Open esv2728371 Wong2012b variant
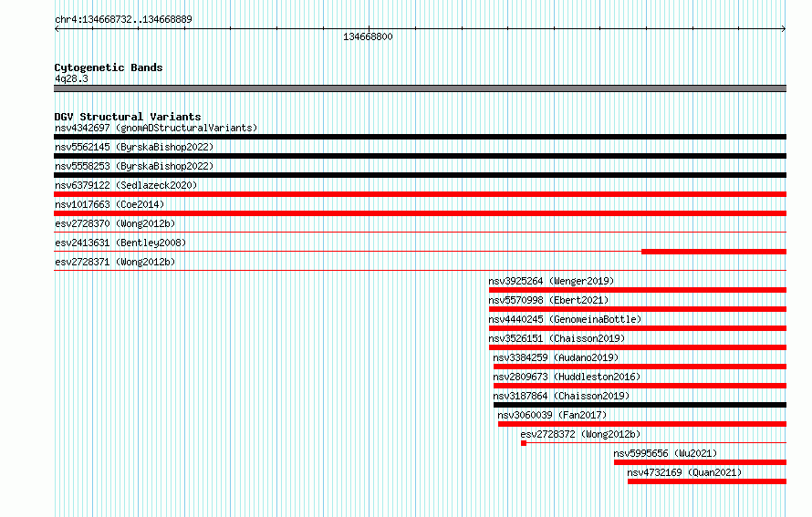 [x=115, y=262]
